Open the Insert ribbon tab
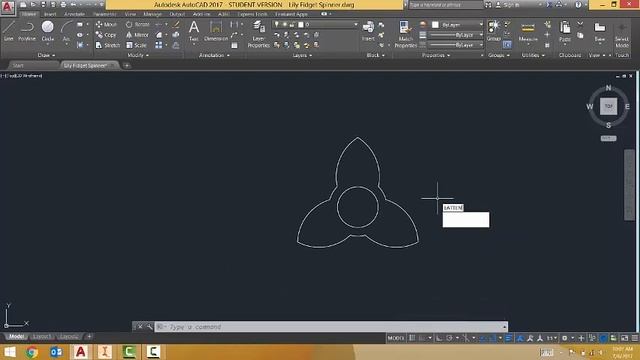The width and height of the screenshot is (640, 360). point(50,14)
